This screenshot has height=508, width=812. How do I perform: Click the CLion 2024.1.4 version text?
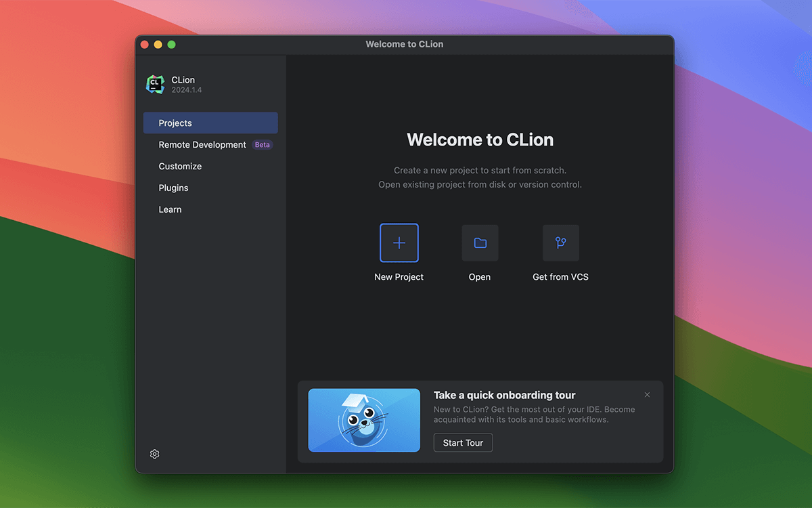(187, 90)
